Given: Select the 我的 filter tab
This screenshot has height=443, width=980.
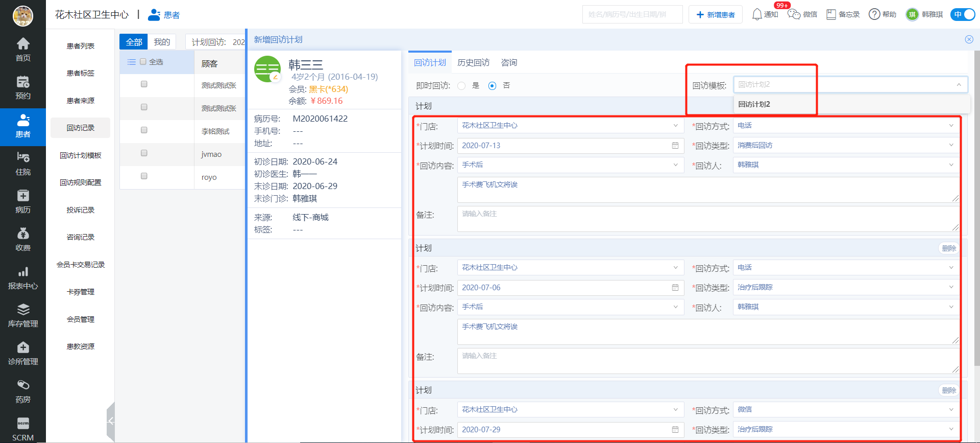Looking at the screenshot, I should click(x=162, y=42).
